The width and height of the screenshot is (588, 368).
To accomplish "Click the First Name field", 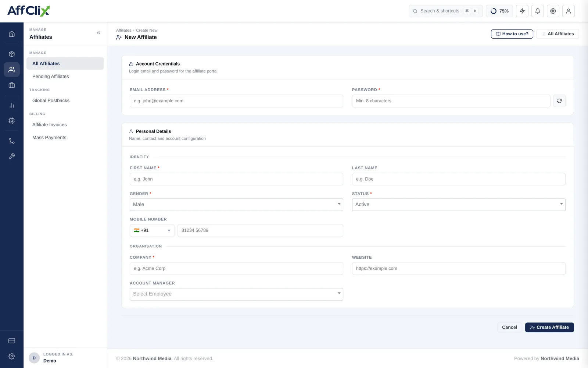I will click(236, 179).
